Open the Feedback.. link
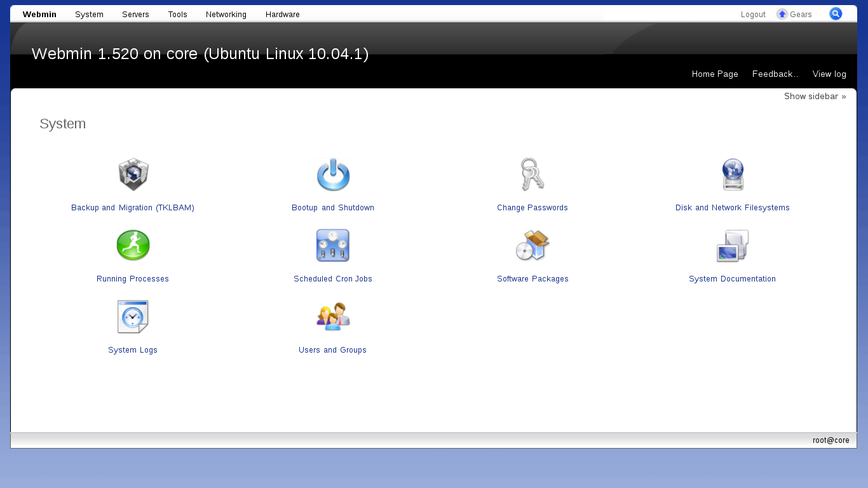 coord(775,74)
